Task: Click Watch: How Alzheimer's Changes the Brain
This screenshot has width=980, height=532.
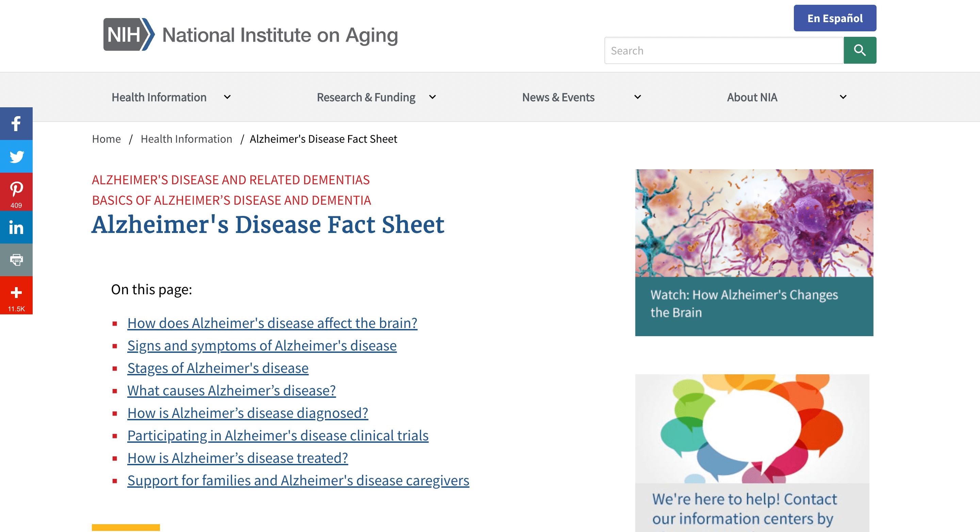Action: (744, 303)
